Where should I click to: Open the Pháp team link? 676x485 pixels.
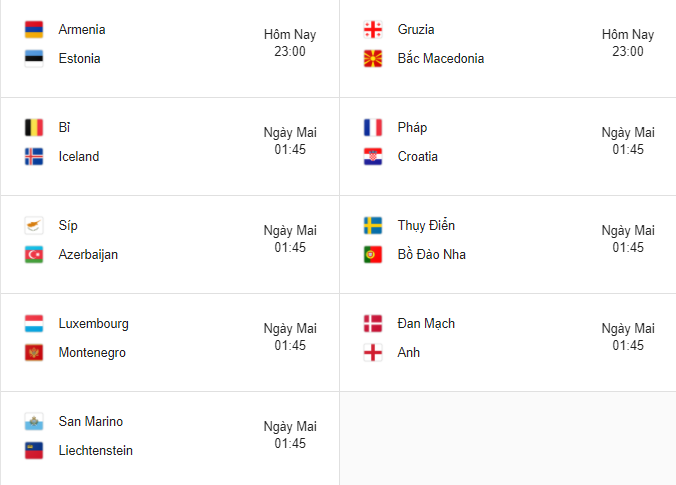[412, 128]
